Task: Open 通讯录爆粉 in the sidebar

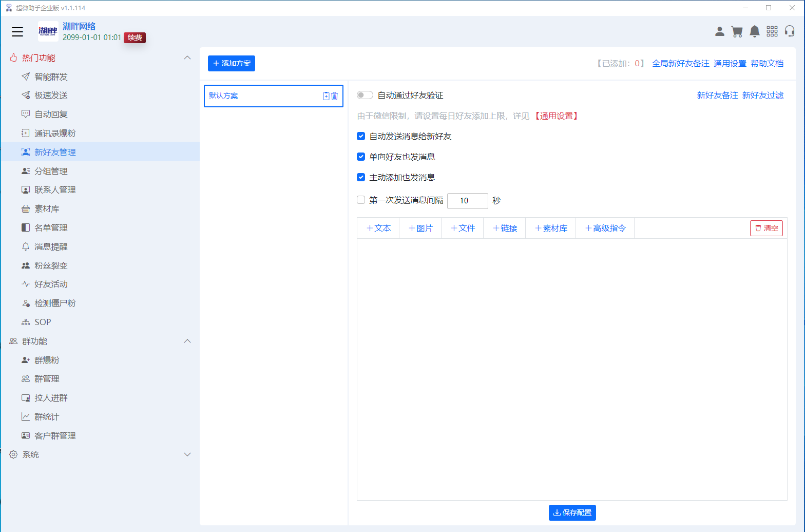Action: (x=55, y=134)
